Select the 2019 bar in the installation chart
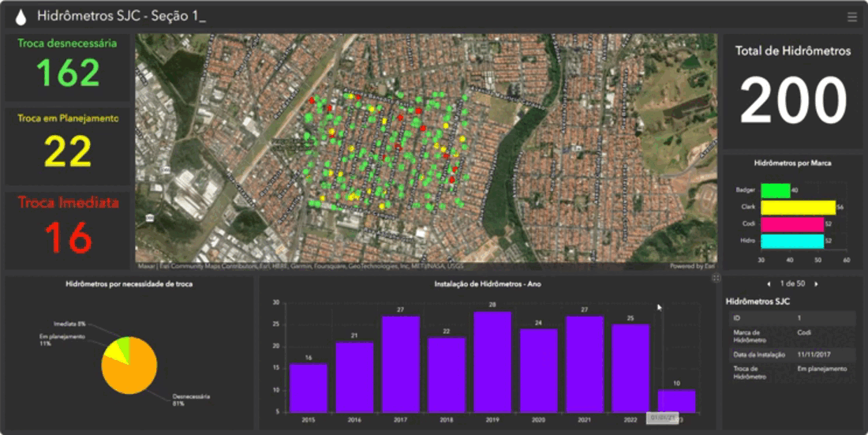 point(492,362)
